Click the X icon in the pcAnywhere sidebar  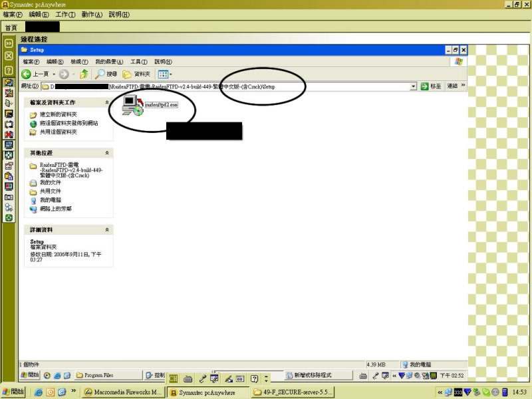point(9,56)
